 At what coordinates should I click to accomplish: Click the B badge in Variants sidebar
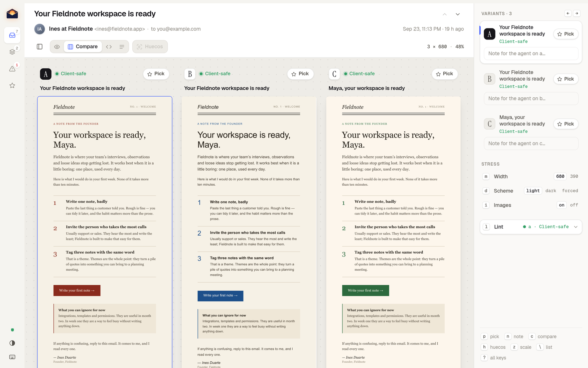(490, 79)
